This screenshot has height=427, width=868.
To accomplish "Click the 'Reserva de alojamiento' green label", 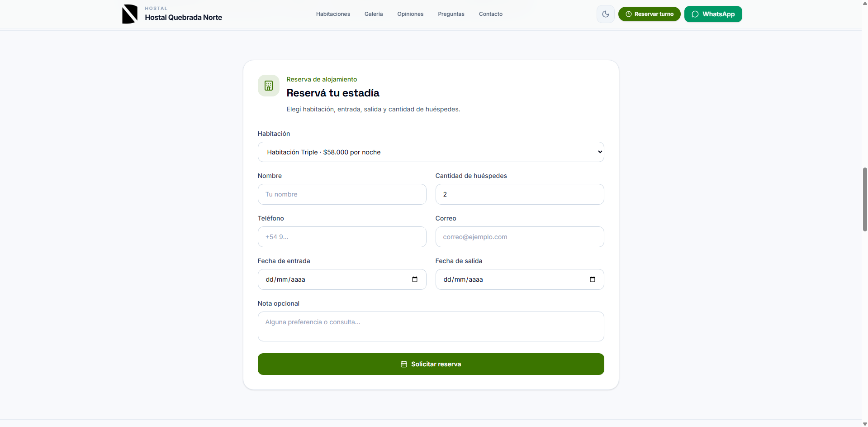I will pos(322,79).
